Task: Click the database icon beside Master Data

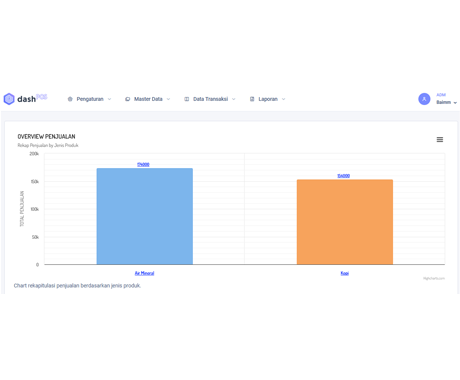Action: [x=127, y=99]
